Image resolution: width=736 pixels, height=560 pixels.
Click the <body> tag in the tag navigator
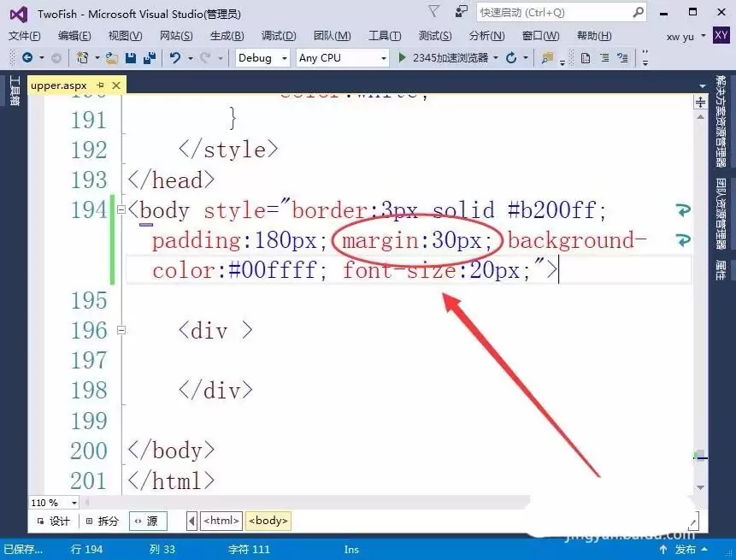(x=268, y=520)
